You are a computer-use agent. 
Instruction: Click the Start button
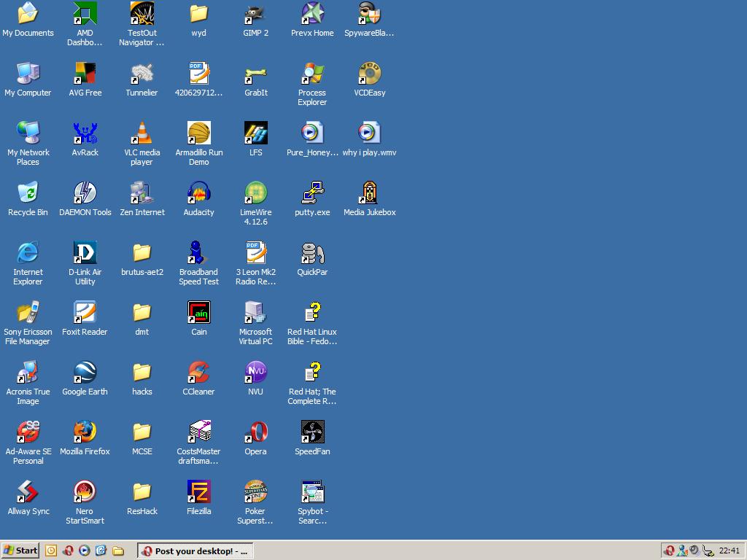tap(20, 551)
